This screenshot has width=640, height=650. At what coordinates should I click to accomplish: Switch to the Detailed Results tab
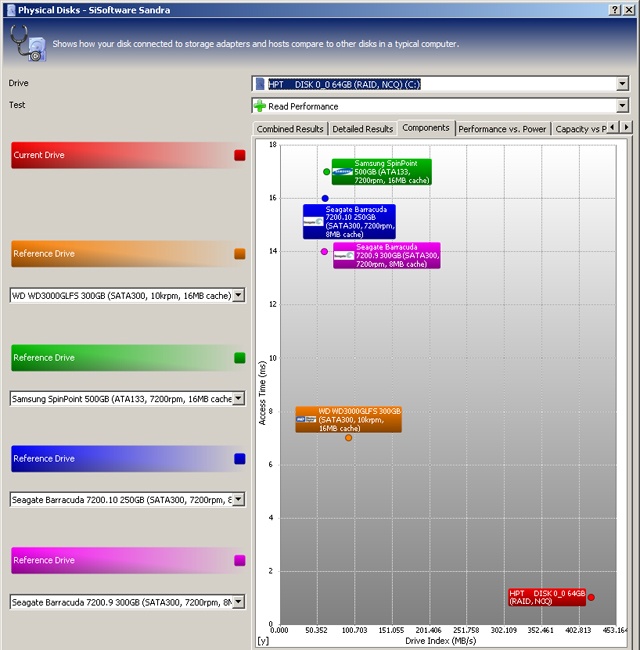pyautogui.click(x=363, y=129)
